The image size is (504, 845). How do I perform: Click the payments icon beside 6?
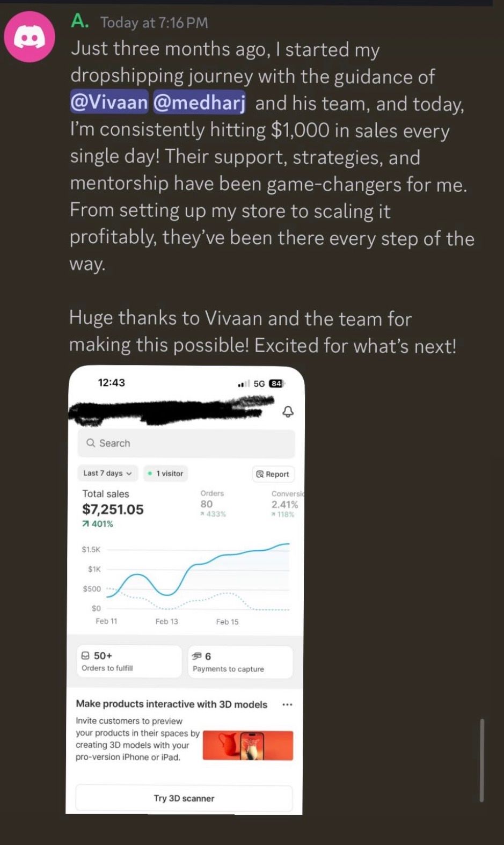197,656
